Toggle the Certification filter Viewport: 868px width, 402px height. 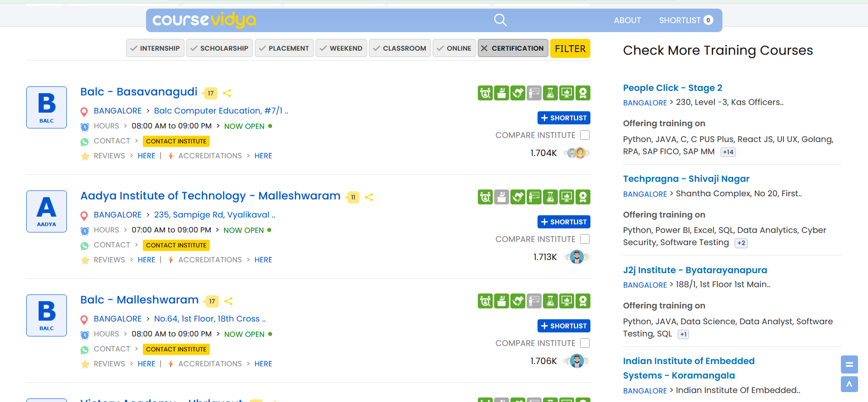point(513,48)
